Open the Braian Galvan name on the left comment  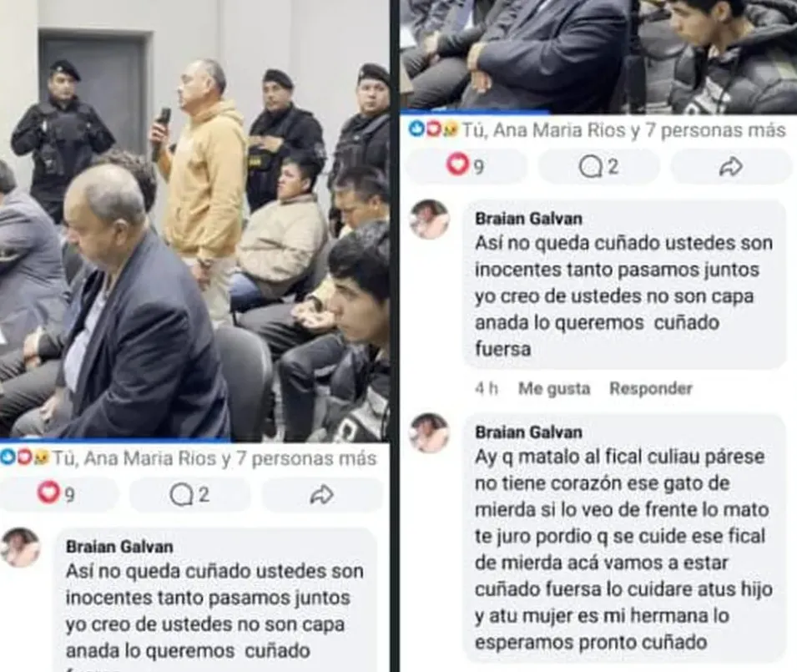pos(119,547)
